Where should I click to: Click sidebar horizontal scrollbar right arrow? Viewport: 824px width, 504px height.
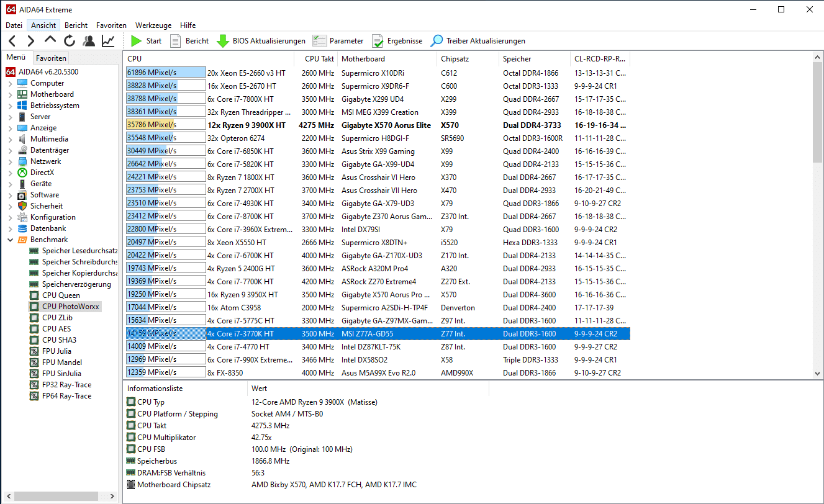click(112, 497)
